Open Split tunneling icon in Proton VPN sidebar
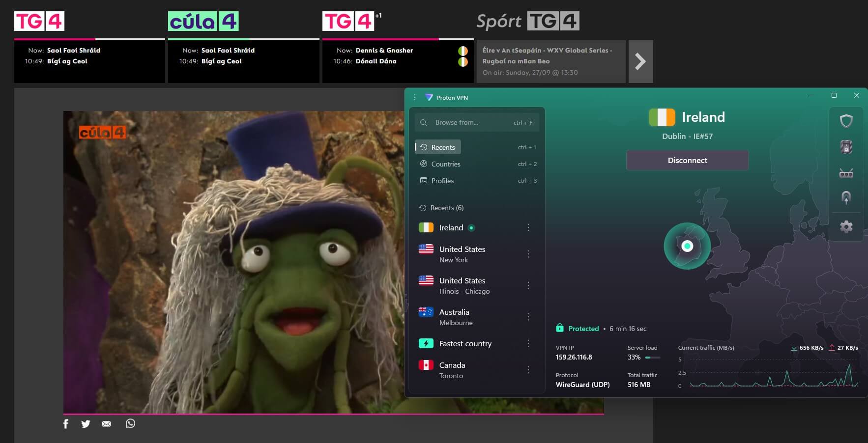Viewport: 868px width, 443px height. pos(846,198)
